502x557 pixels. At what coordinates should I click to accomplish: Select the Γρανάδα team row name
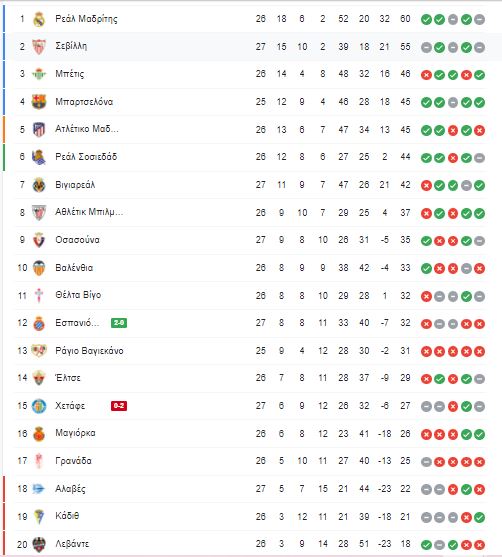click(x=73, y=461)
